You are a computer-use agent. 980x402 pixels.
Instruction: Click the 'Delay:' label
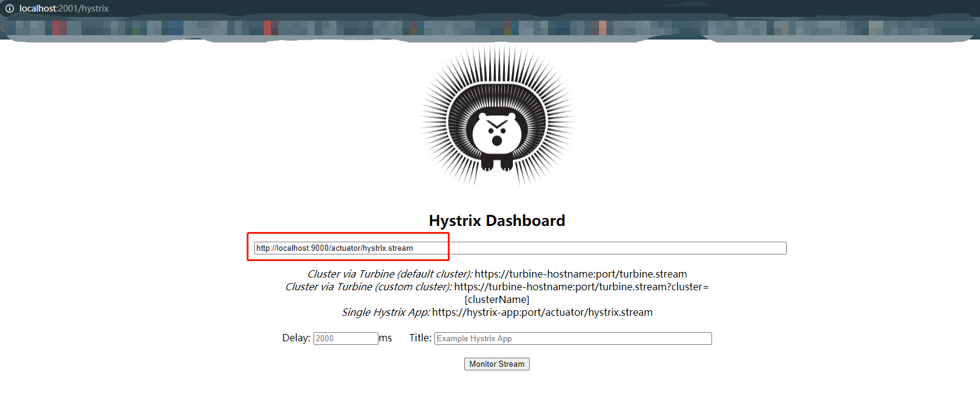coord(296,338)
